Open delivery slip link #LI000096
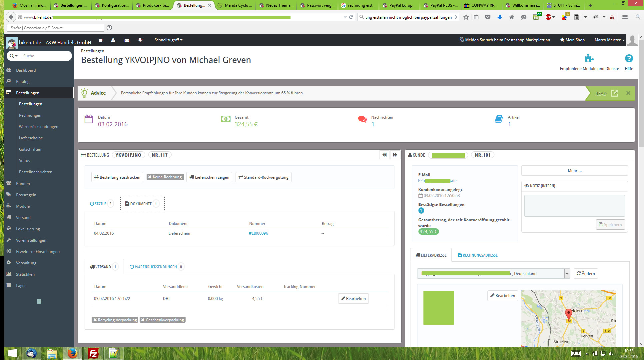Screen dimensions: 644x360 pos(258,233)
